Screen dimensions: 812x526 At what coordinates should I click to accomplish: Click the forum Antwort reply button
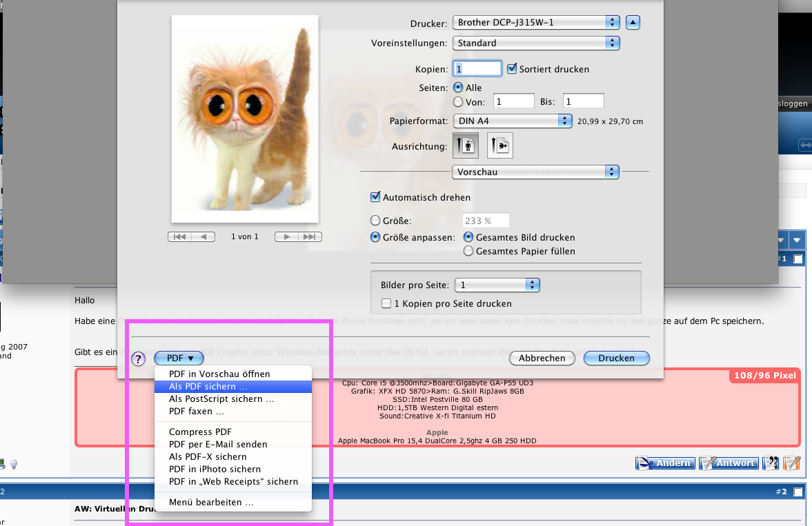(729, 463)
